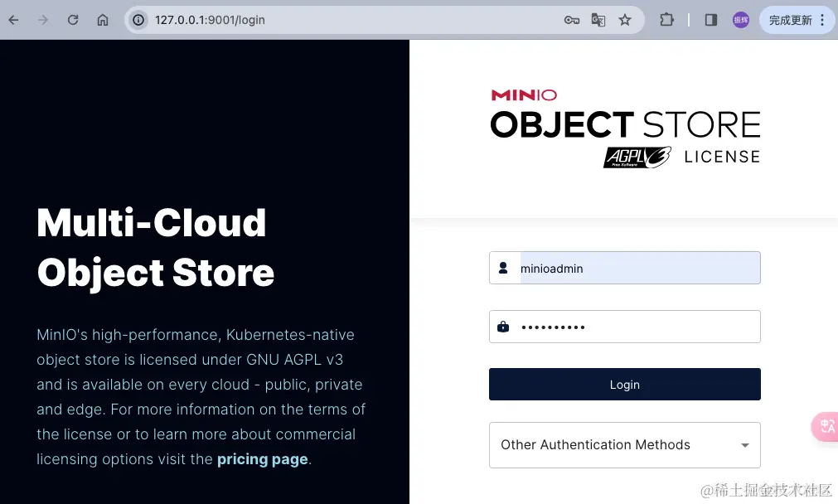Click the address bar URL 127.0.0.1:9001/login
Image resolution: width=838 pixels, height=504 pixels.
coord(210,21)
